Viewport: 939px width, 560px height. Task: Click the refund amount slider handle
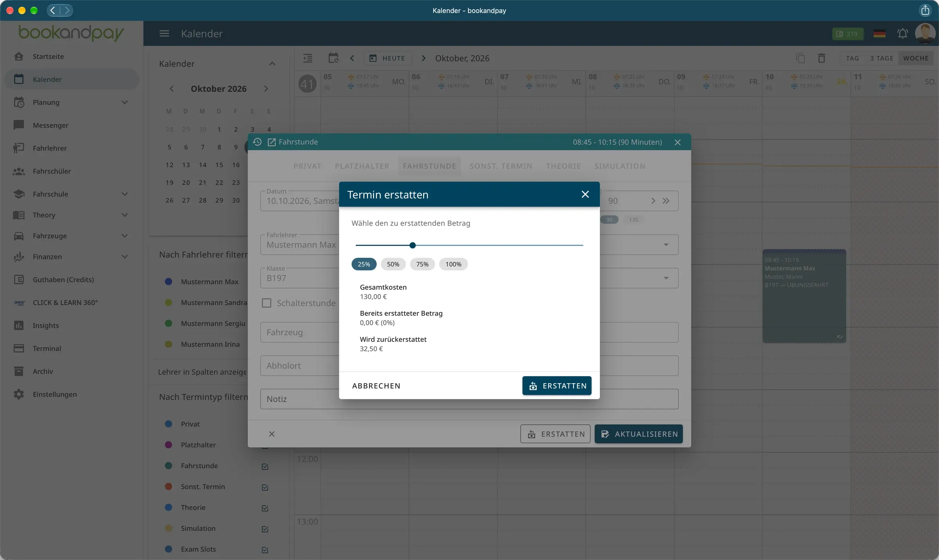click(412, 245)
